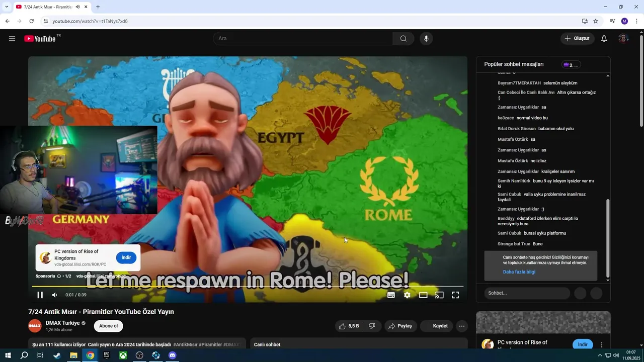644x362 pixels.
Task: Share the video with Paylaş
Action: 400,326
